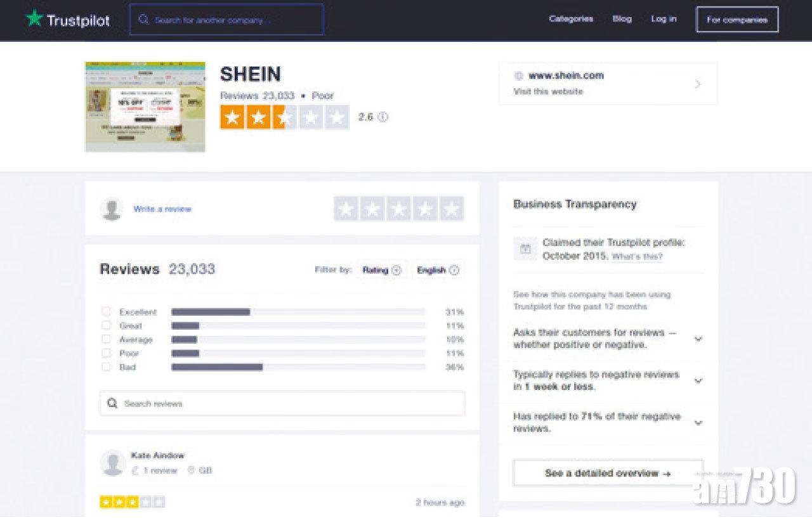Select the fifth star in Write a review

point(452,209)
